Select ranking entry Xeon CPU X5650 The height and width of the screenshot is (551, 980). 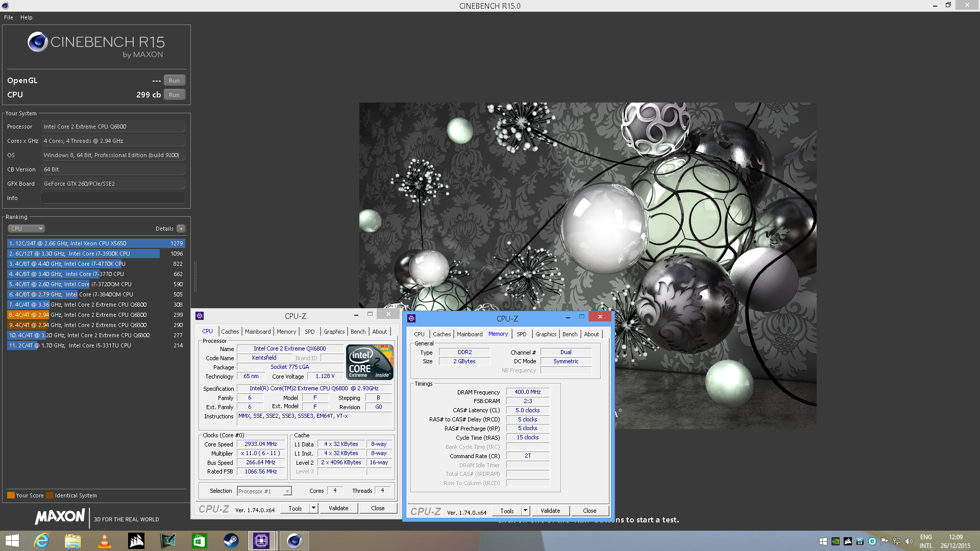click(x=96, y=243)
